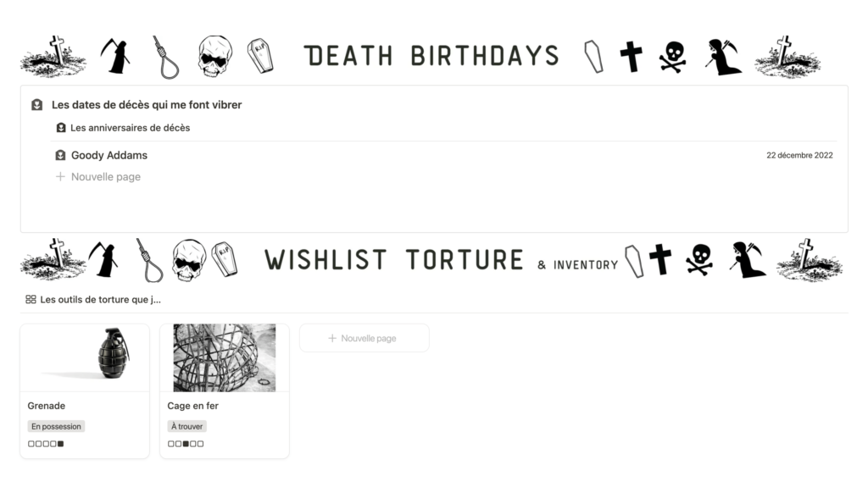Click the icon before Les dates de décès title
868x482 pixels.
[x=37, y=104]
